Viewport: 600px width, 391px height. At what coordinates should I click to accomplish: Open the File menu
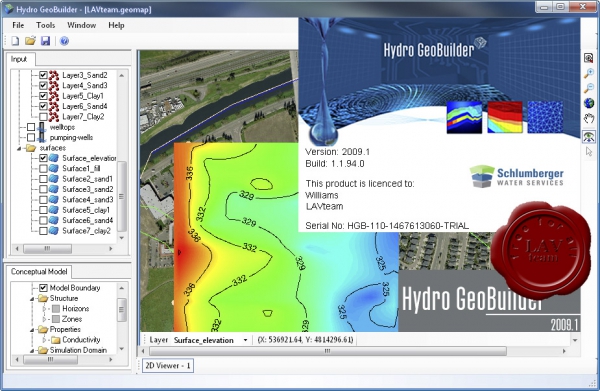[x=18, y=25]
